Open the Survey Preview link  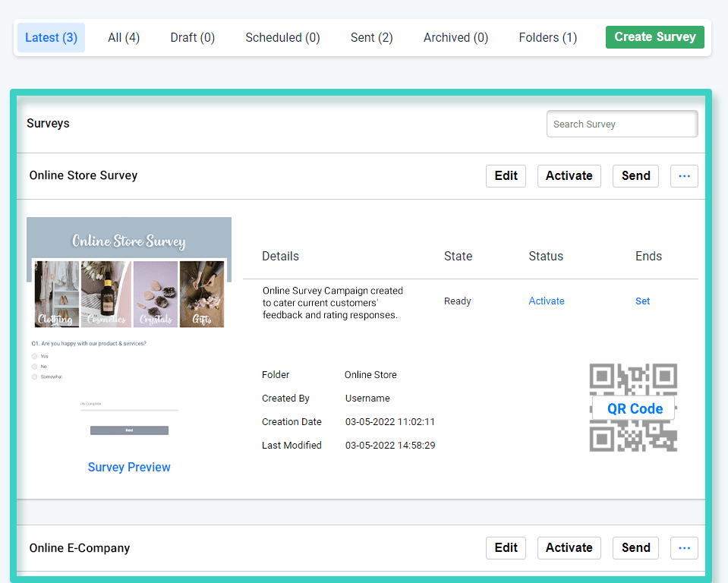(128, 467)
